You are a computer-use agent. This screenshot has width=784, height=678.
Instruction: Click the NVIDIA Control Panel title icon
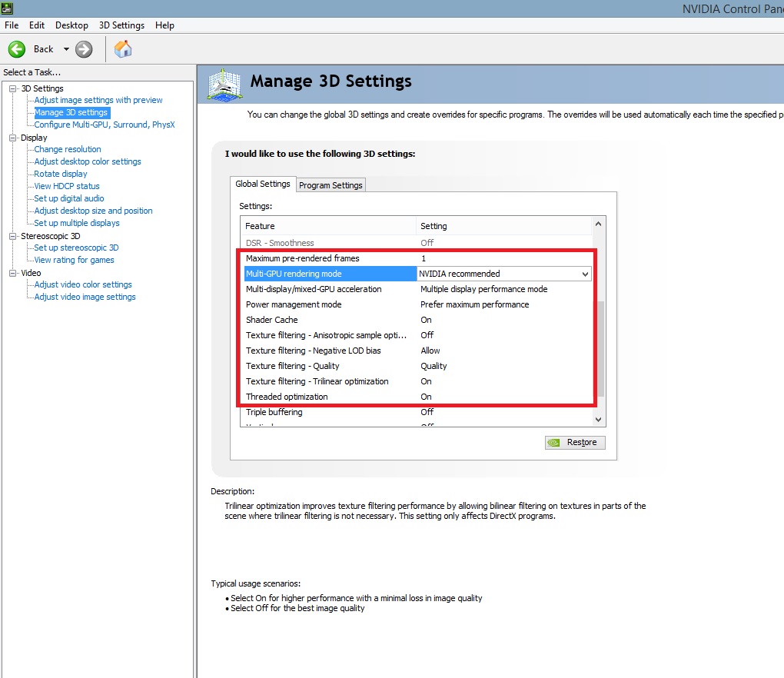pos(6,8)
